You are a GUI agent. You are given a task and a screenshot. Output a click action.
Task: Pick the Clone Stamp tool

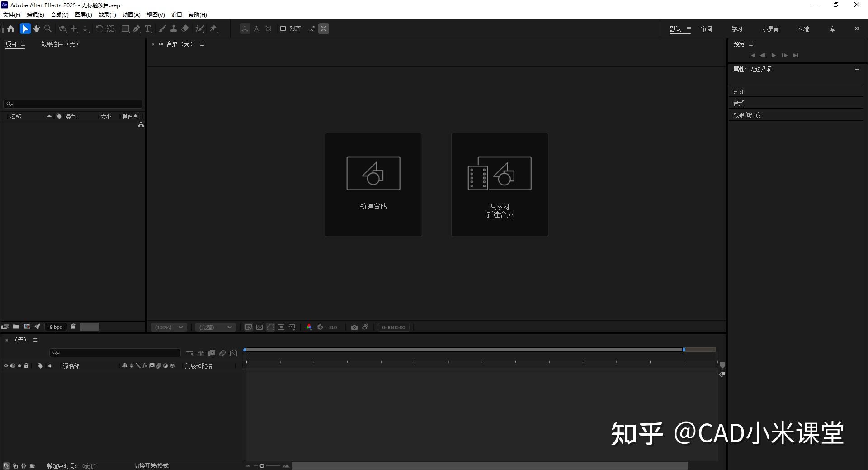[174, 28]
